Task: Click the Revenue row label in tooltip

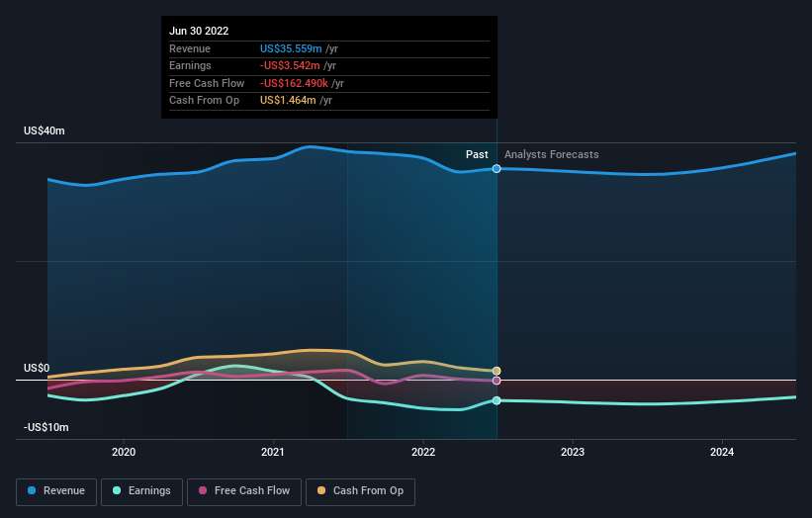Action: [x=190, y=48]
